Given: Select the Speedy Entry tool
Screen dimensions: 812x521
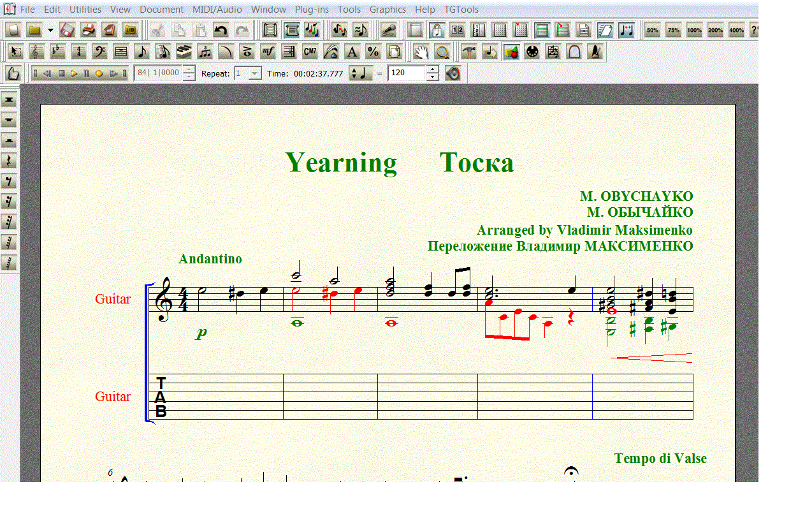Looking at the screenshot, I should pyautogui.click(x=162, y=52).
